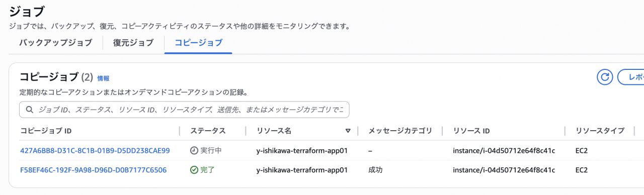Open copy job F58EF46C-192F-9A98-D96D-D0B7177C6506
Viewport: 644px width, 195px height.
pyautogui.click(x=94, y=170)
